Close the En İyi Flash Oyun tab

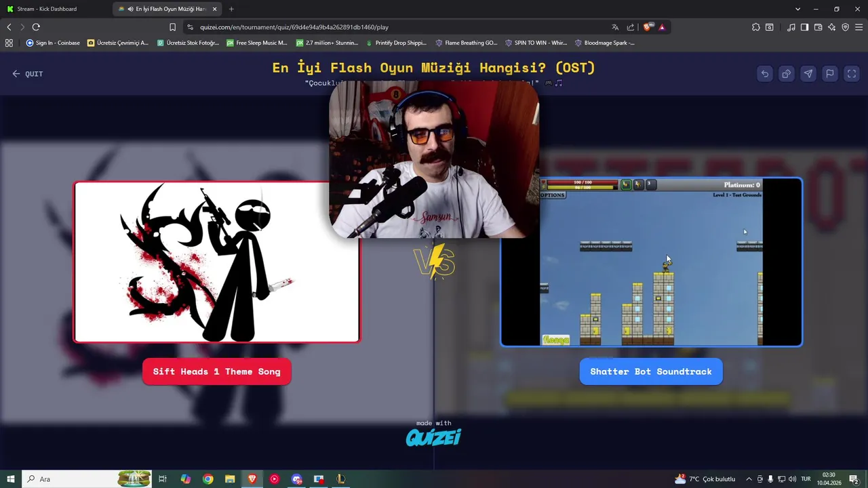pos(215,9)
